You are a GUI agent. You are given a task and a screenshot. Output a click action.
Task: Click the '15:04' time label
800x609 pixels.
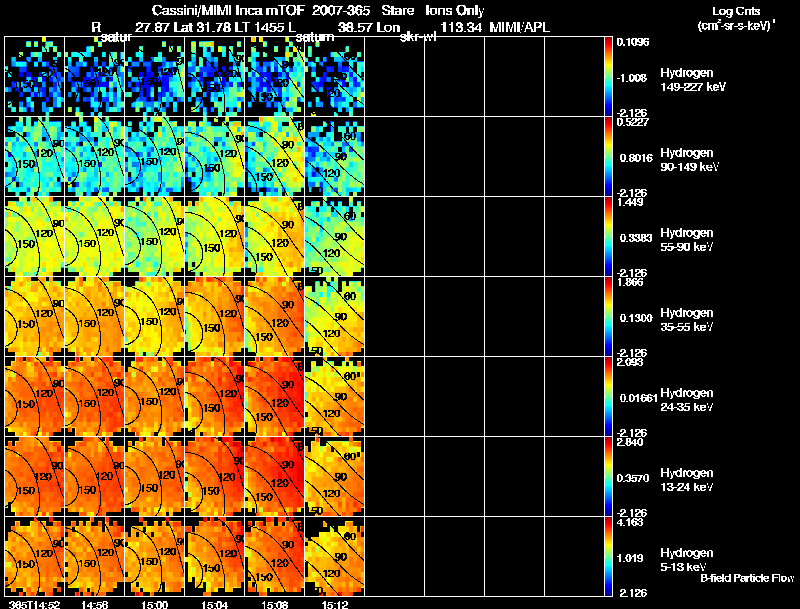215,605
